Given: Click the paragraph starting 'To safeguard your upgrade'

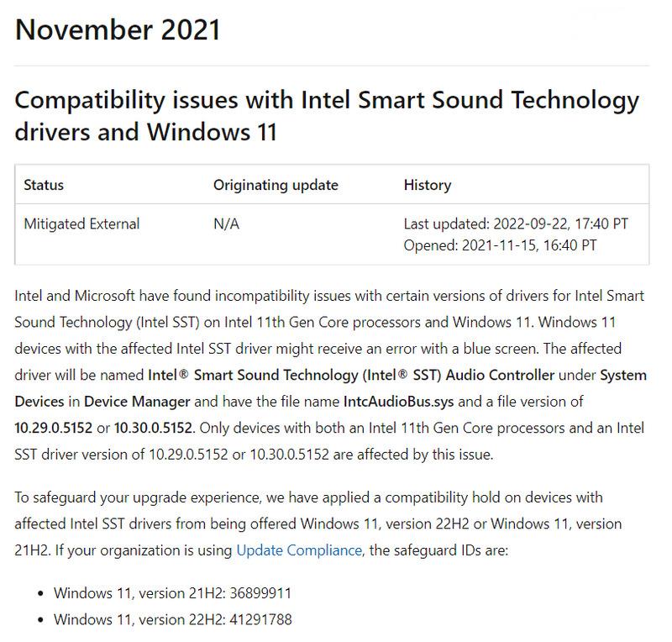Looking at the screenshot, I should pyautogui.click(x=319, y=524).
